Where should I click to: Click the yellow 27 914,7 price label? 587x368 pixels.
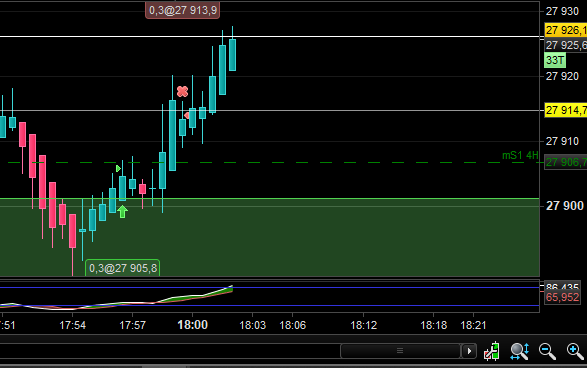pos(565,110)
